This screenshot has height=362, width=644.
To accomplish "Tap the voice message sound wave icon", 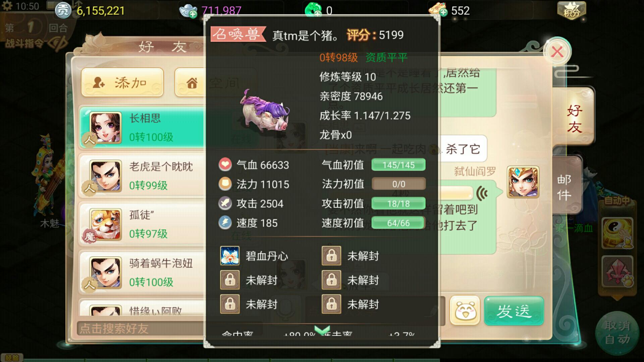I will pos(482,193).
